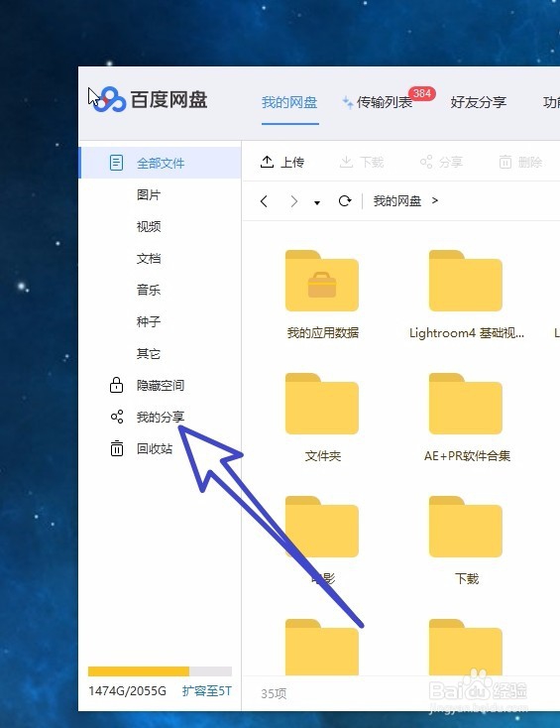Open the 回收站 recycle bin

155,448
